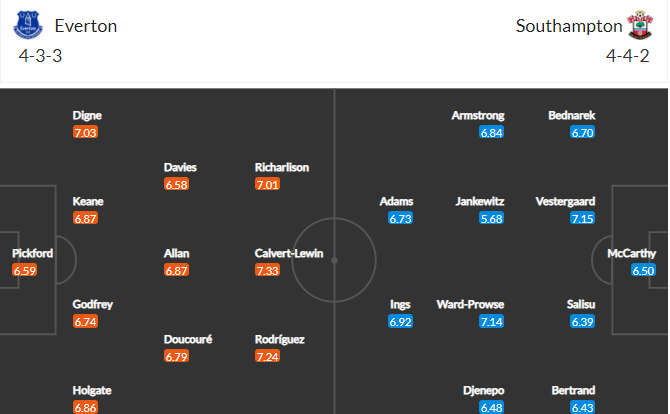Screen dimensions: 670x414
Task: Select player Rodríguez in Everton lineup
Action: click(280, 340)
